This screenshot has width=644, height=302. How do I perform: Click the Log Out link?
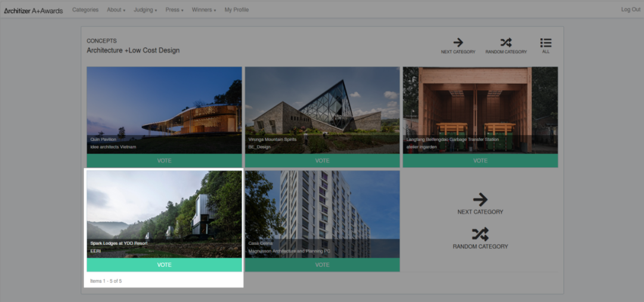(x=630, y=10)
